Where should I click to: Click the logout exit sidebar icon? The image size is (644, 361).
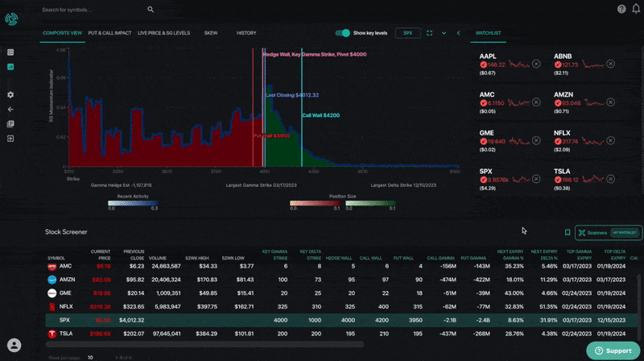[x=10, y=139]
